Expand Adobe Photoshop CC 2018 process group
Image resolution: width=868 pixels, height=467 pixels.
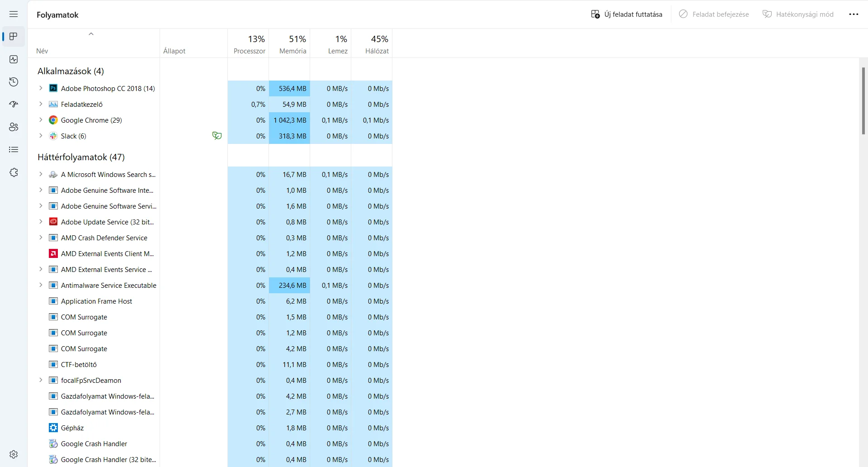41,88
